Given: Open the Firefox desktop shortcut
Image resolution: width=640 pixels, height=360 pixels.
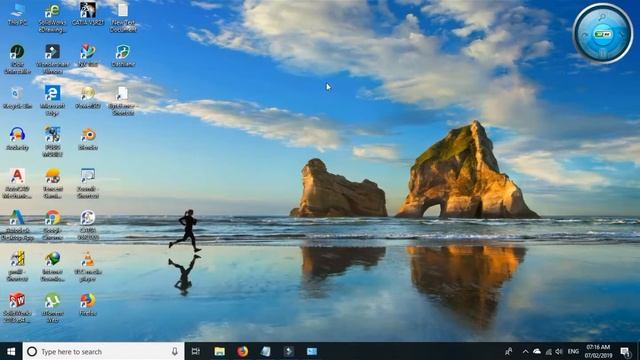Looking at the screenshot, I should 88,305.
